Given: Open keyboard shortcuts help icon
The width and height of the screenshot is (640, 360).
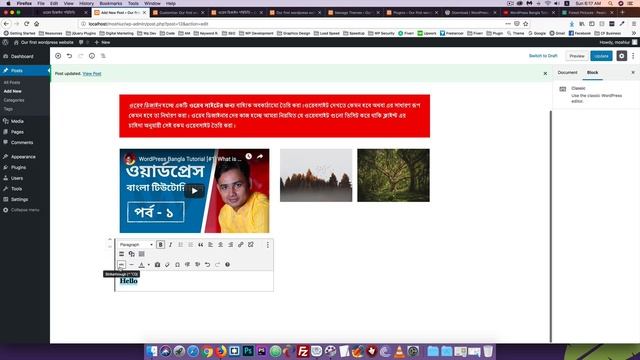Looking at the screenshot, I should point(227,264).
